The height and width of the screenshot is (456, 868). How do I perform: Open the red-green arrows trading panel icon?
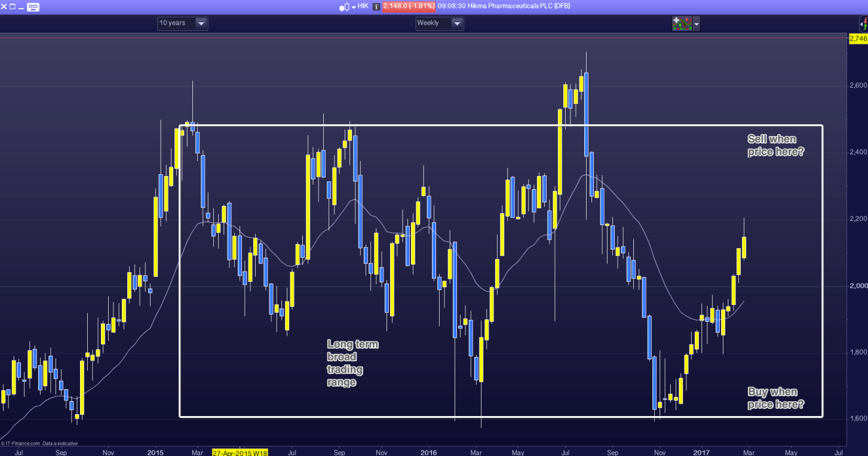(863, 24)
